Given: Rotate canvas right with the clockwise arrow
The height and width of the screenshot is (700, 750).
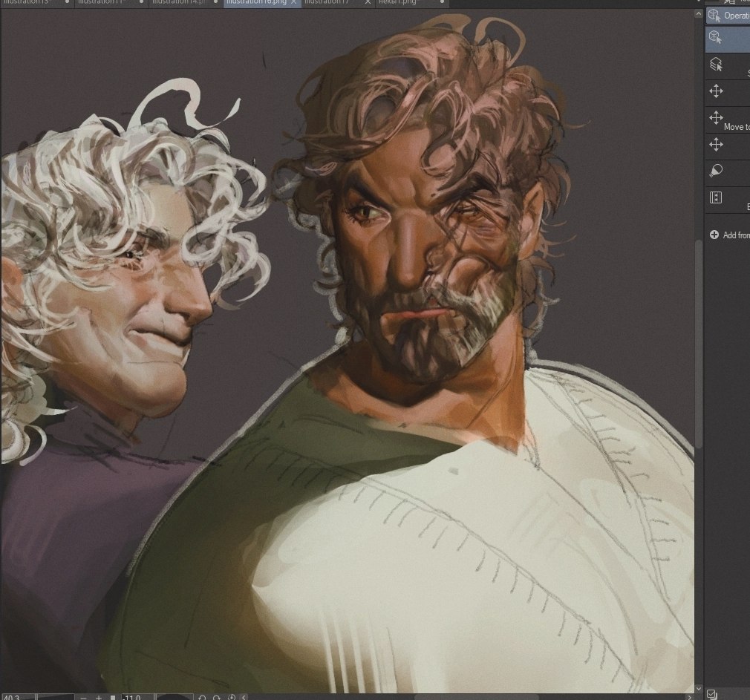Looking at the screenshot, I should point(216,698).
